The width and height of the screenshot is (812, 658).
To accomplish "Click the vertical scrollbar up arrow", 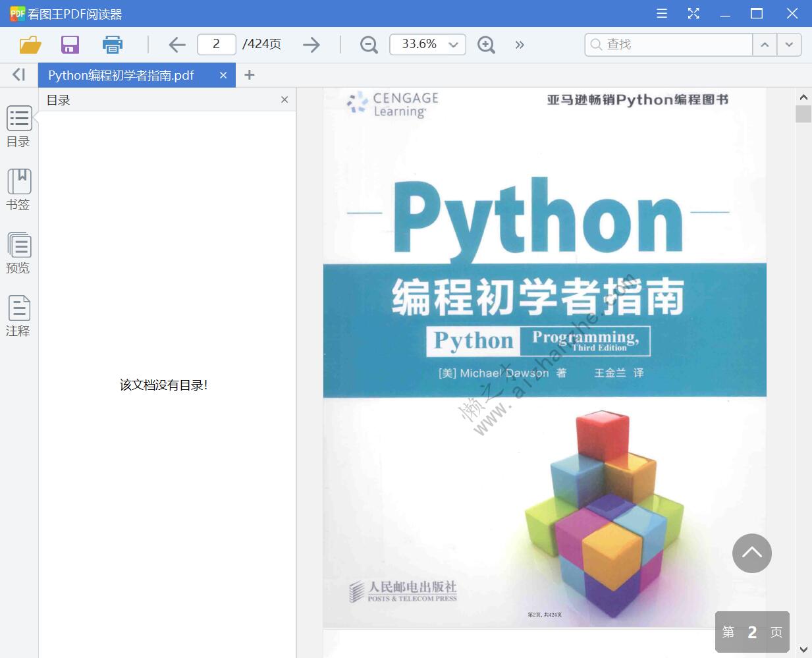I will pyautogui.click(x=803, y=97).
